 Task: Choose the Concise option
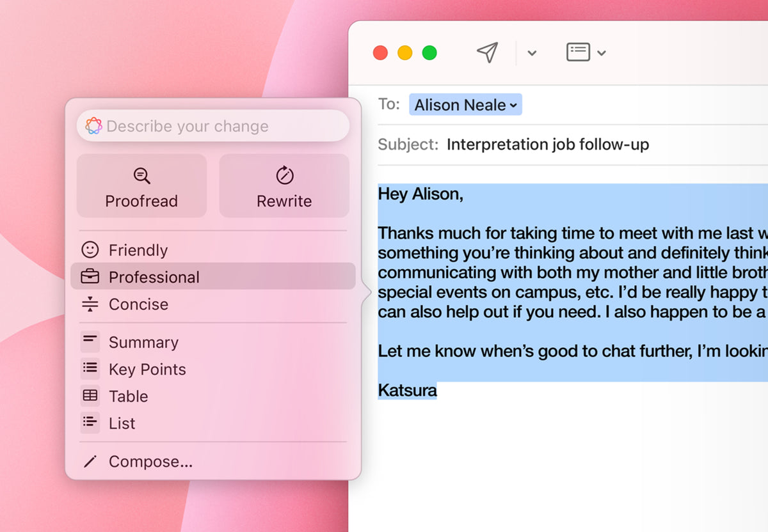[213, 304]
